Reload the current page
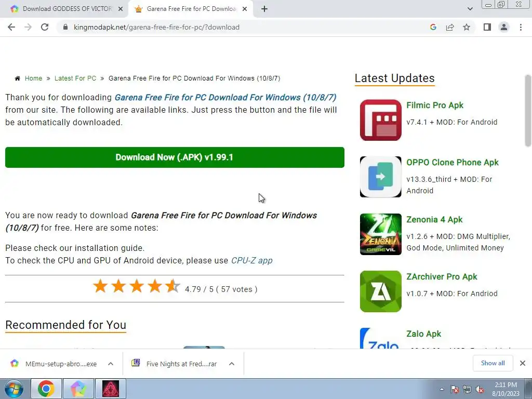Viewport: 532px width, 399px height. (x=45, y=27)
